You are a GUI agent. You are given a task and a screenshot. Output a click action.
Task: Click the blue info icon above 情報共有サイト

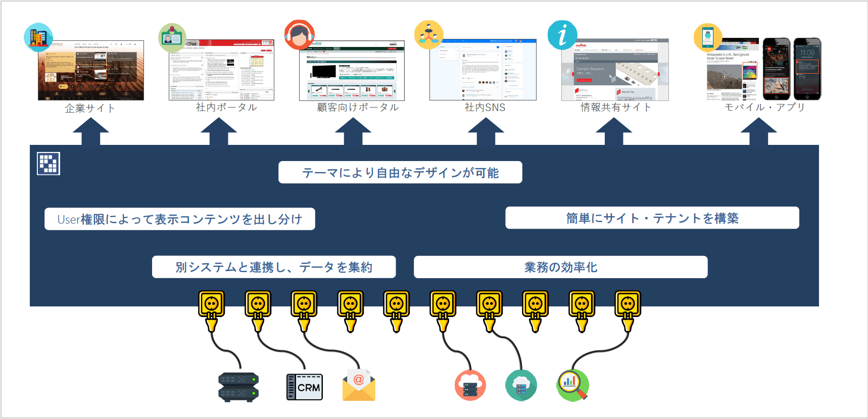562,35
